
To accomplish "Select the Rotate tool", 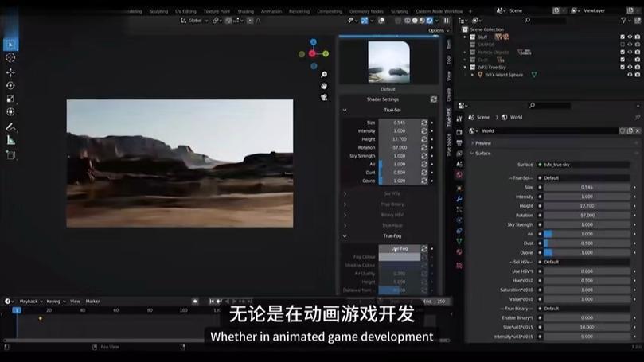I will [10, 85].
